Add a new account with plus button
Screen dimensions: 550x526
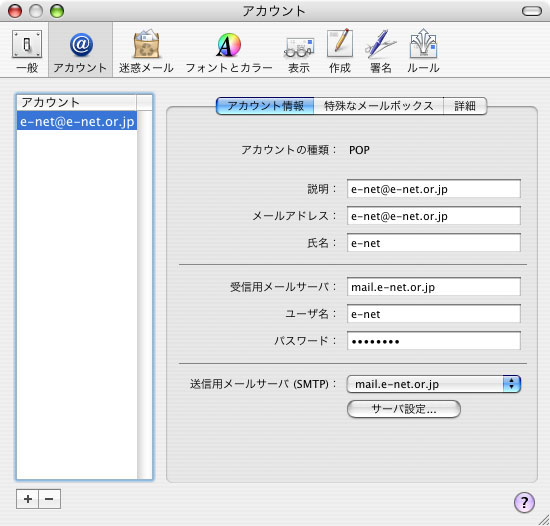point(28,499)
